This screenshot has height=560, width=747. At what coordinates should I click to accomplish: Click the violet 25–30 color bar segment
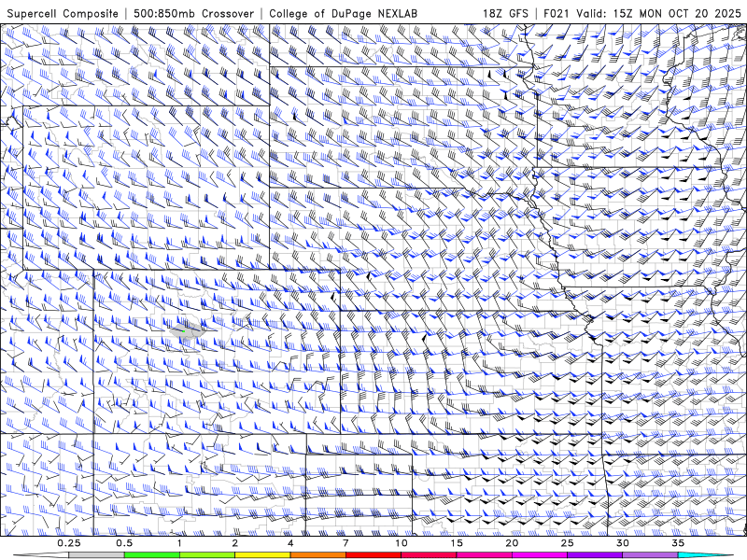(x=595, y=555)
